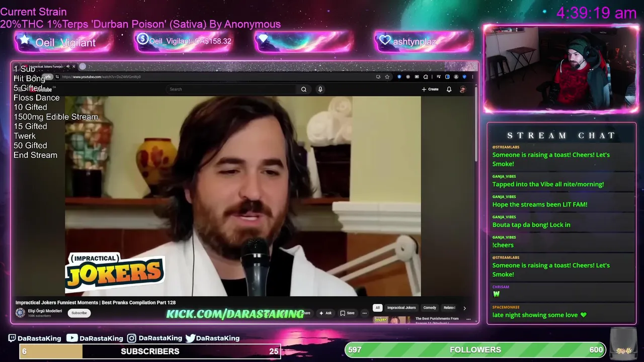Select the Impractical Jokers filter chip
Screen dimensions: 644x362
401,308
